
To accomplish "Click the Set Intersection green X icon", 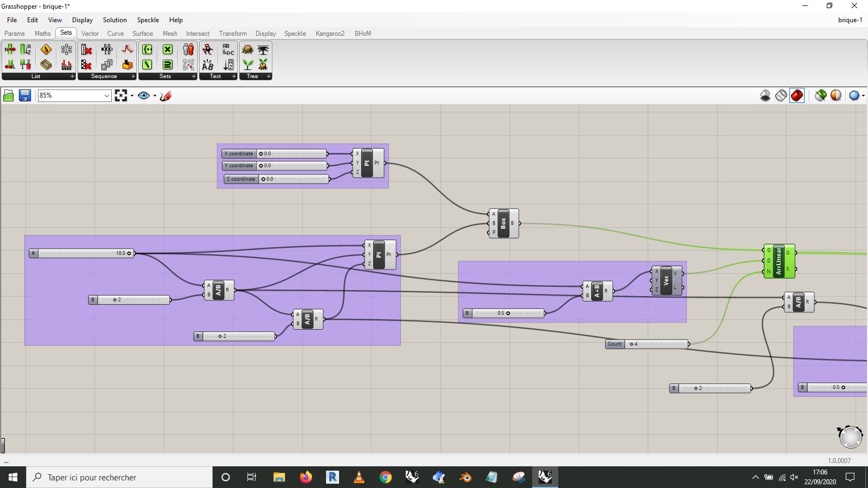I will point(168,49).
